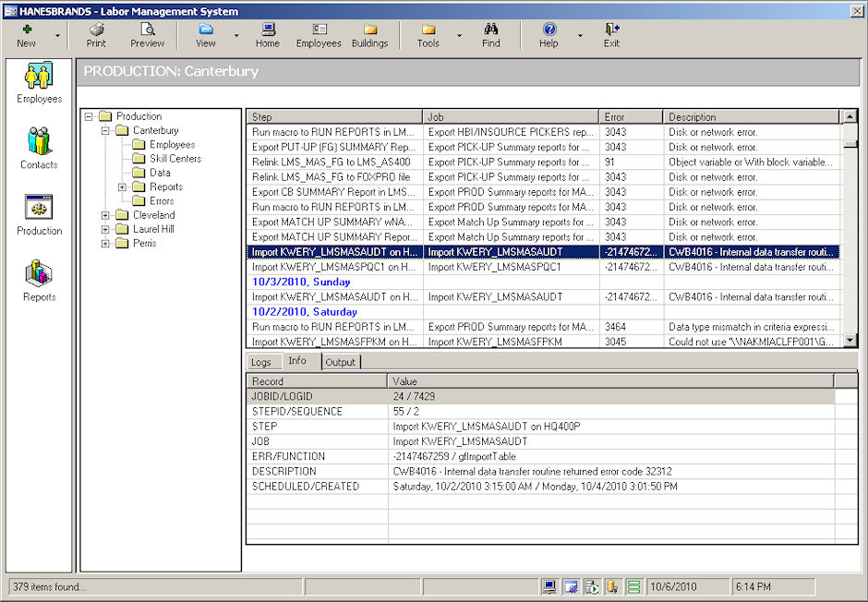Screen dimensions: 868x602
Task: Select the Employees folder in the tree
Action: (x=163, y=144)
